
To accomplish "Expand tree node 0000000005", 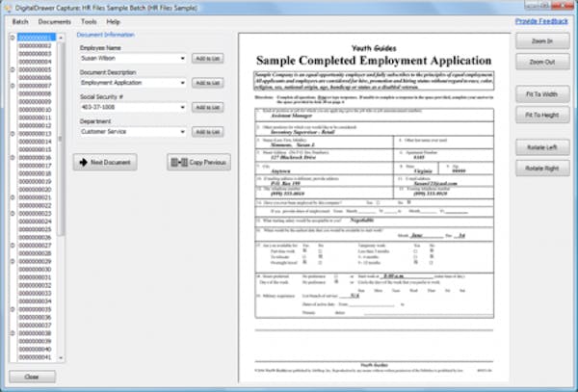I will pos(13,69).
